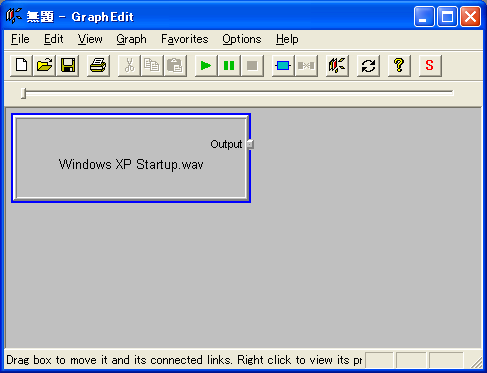The width and height of the screenshot is (487, 373).
Task: Click the disconnect filters toolbar icon
Action: pos(306,65)
